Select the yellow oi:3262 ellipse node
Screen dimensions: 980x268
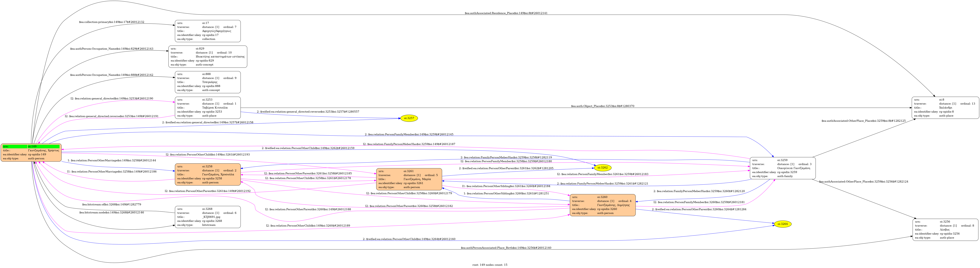603,168
